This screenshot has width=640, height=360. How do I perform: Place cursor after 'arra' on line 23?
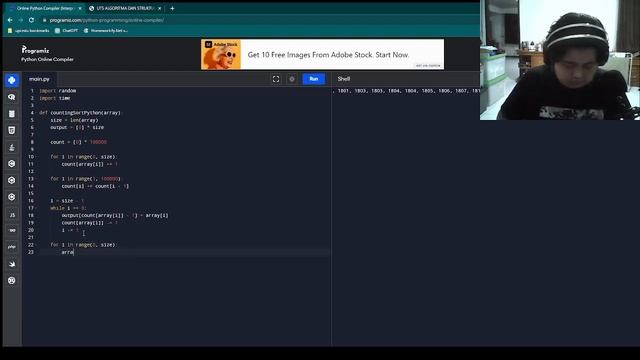[74, 252]
